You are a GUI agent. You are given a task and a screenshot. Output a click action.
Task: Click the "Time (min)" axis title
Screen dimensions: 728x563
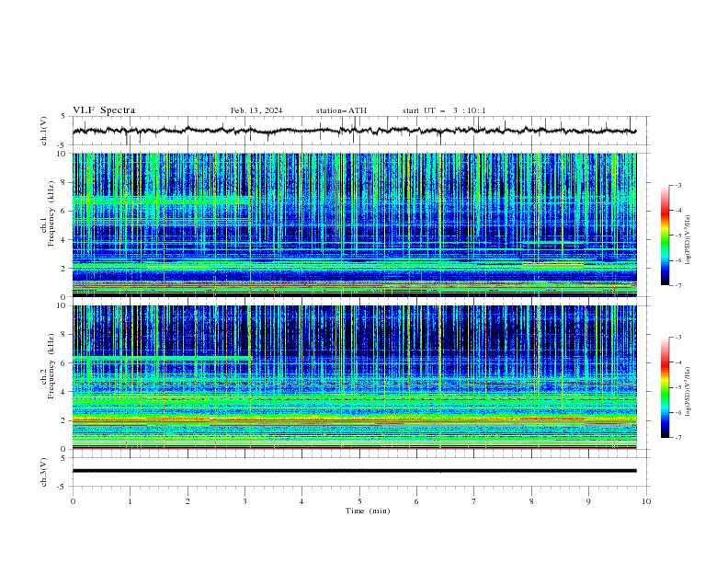pyautogui.click(x=368, y=511)
